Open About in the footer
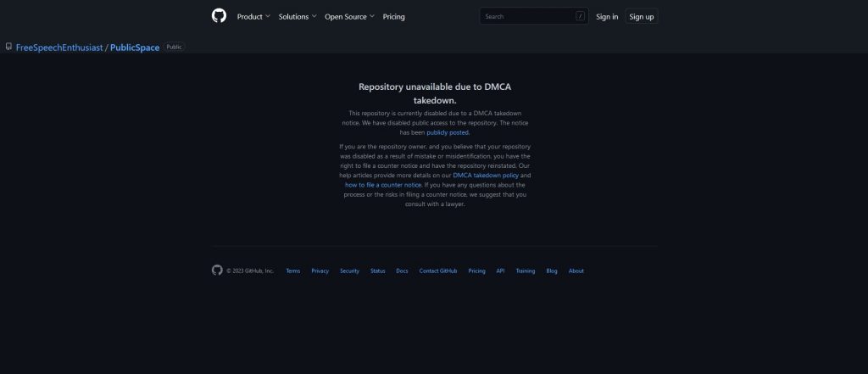Image resolution: width=868 pixels, height=374 pixels. click(x=576, y=271)
